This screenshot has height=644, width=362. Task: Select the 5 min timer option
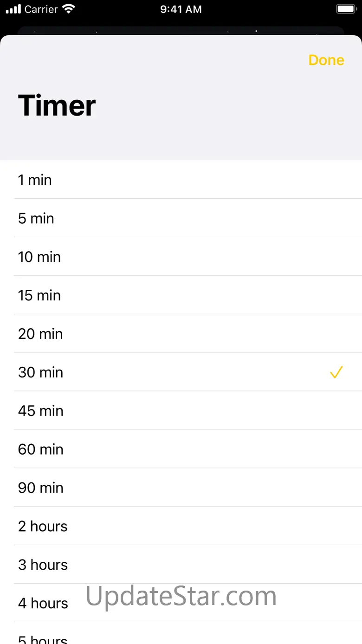181,218
